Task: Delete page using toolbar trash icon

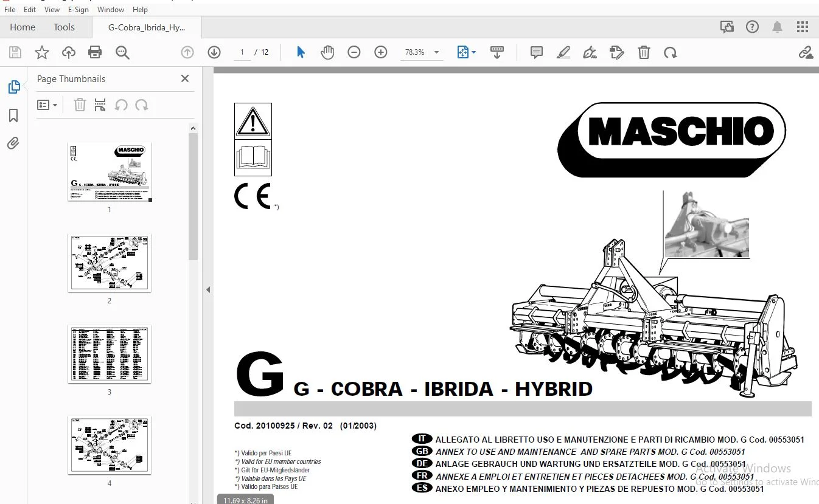Action: pyautogui.click(x=644, y=53)
